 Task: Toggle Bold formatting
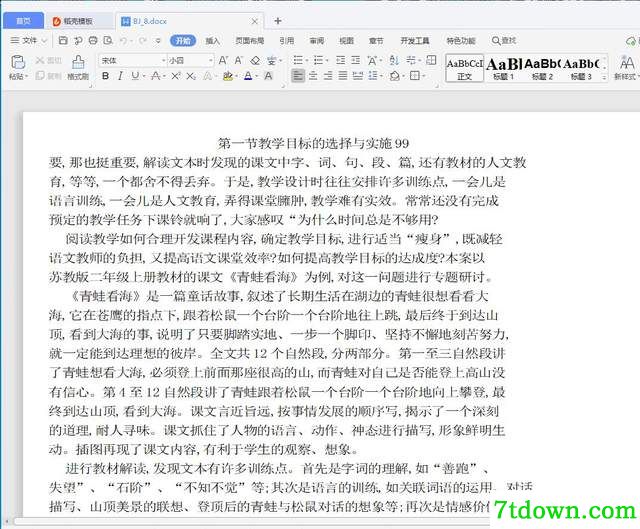pyautogui.click(x=105, y=76)
